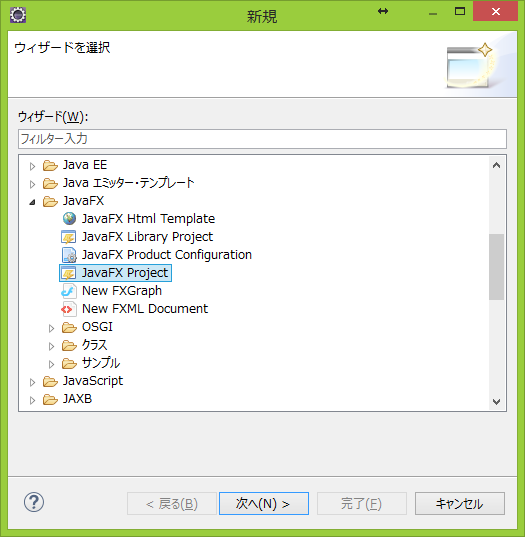Image resolution: width=525 pixels, height=537 pixels.
Task: Open help with the question mark icon
Action: point(34,502)
